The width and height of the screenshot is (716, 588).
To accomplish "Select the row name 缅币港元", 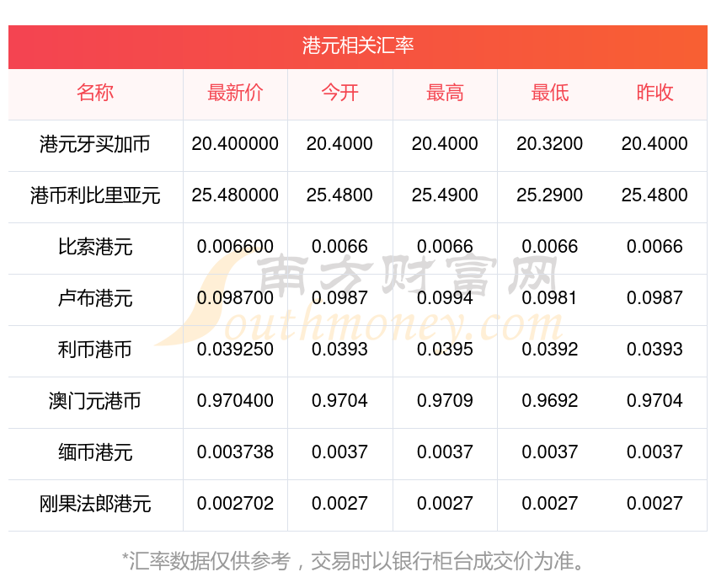I will point(95,452).
